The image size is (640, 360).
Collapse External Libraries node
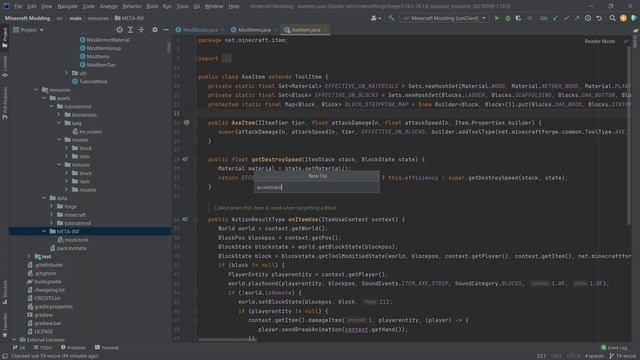pos(14,340)
